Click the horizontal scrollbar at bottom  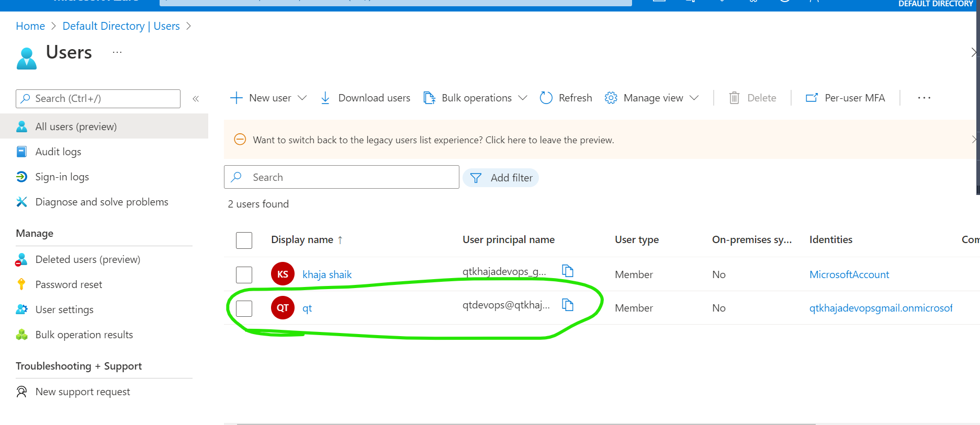(x=526, y=424)
